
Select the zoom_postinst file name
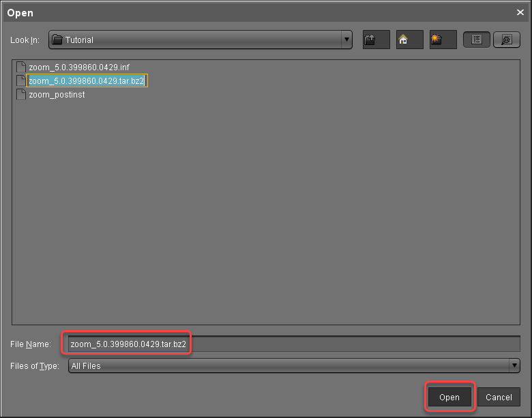click(57, 95)
